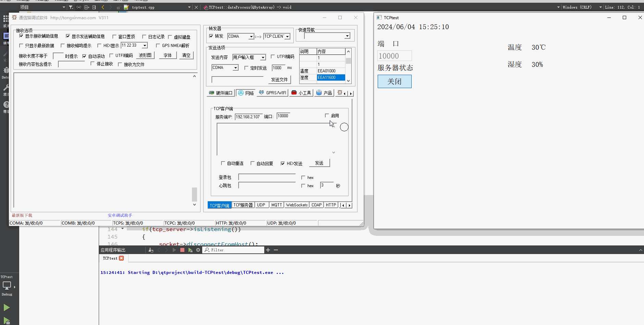Open Qt Creator Help question-mark icon
The image size is (644, 325).
5,105
